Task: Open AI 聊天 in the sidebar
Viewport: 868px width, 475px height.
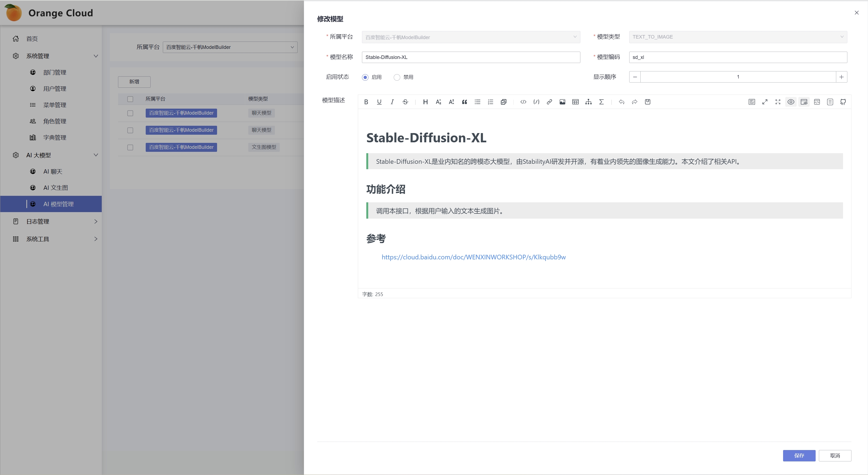Action: (x=51, y=172)
